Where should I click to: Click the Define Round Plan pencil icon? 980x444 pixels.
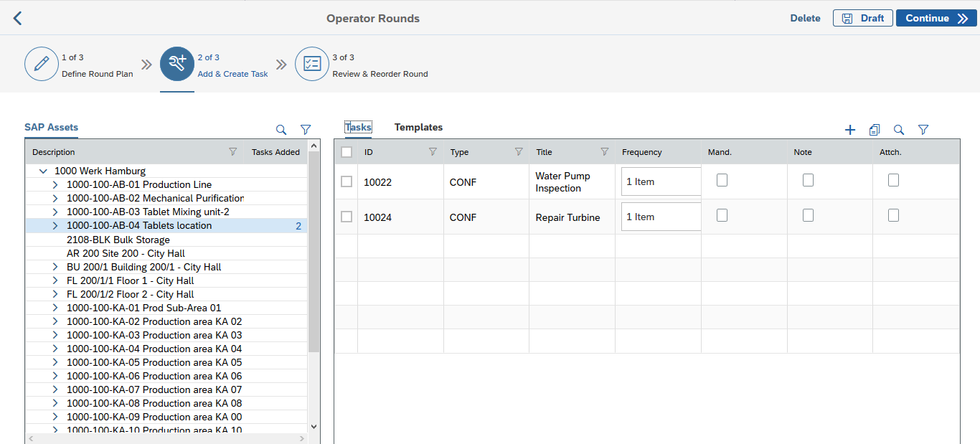coord(42,65)
